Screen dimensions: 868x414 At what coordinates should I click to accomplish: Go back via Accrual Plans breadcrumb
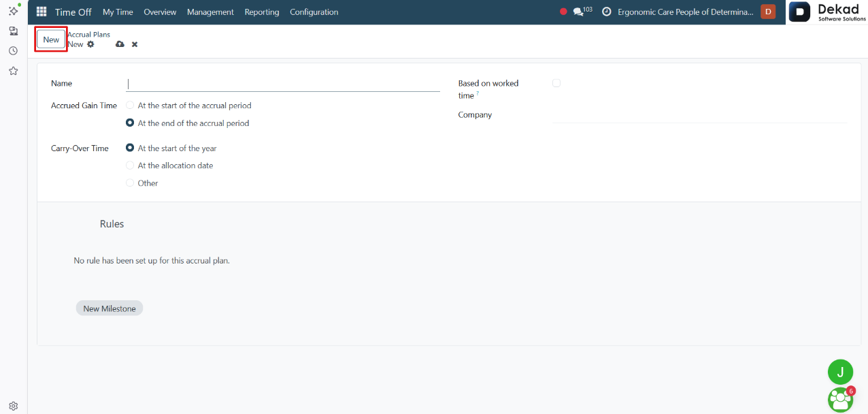point(88,34)
